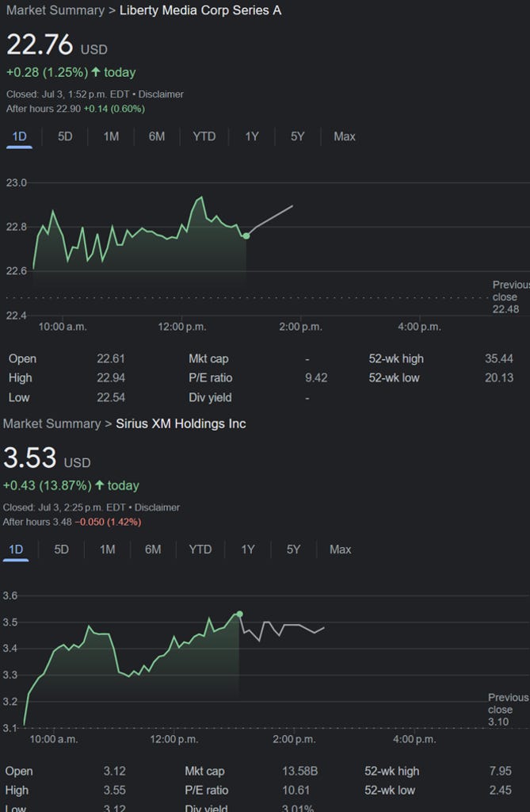Click Liberty Media Mkt cap label
Image resolution: width=530 pixels, height=812 pixels.
coord(208,359)
